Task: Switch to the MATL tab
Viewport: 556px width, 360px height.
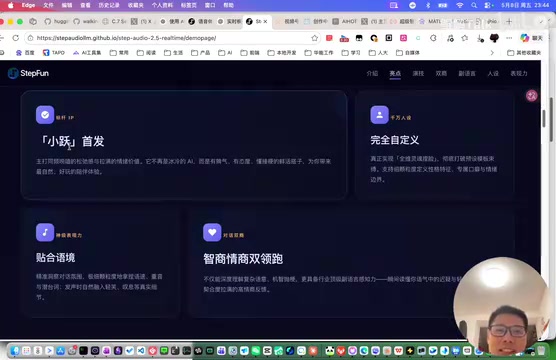Action: click(x=430, y=21)
